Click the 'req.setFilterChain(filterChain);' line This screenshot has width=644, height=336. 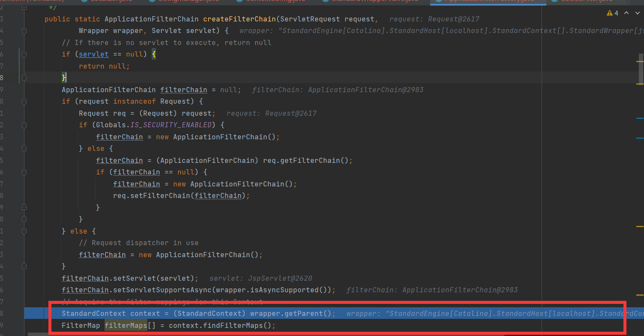pyautogui.click(x=181, y=196)
